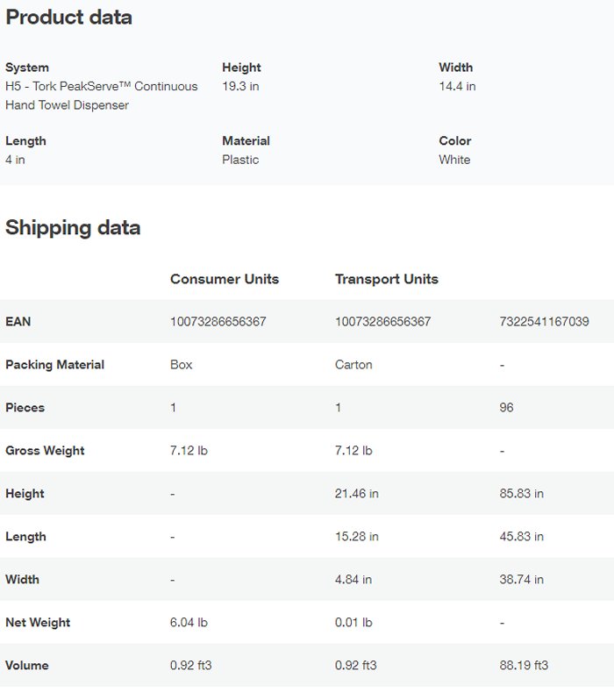Click the H5 Tork PeakServe system description
The image size is (614, 700).
(102, 96)
